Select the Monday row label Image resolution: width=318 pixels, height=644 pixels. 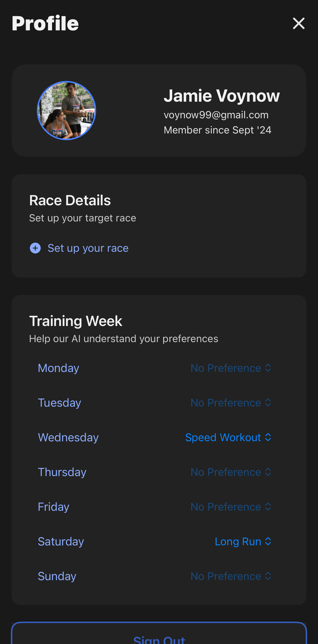[x=59, y=368]
